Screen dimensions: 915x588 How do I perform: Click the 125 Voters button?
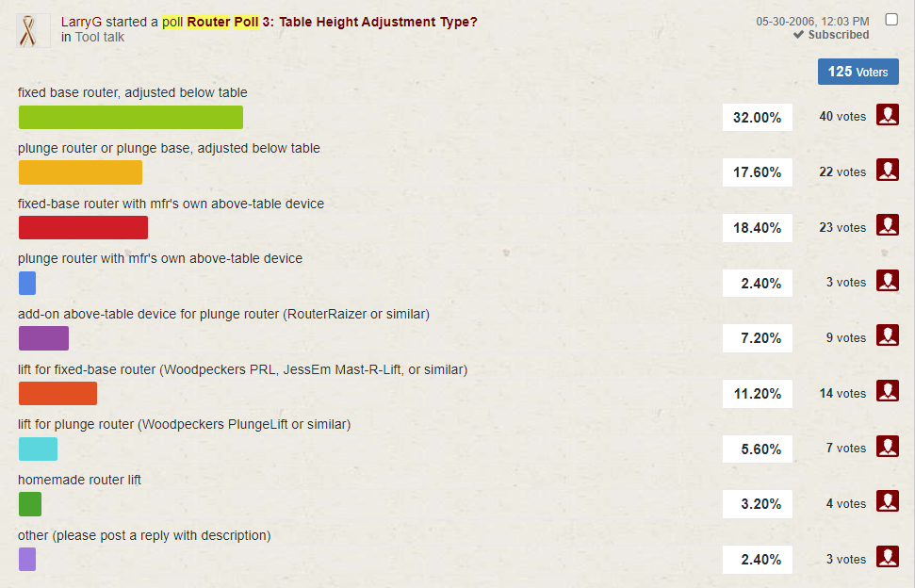coord(858,72)
